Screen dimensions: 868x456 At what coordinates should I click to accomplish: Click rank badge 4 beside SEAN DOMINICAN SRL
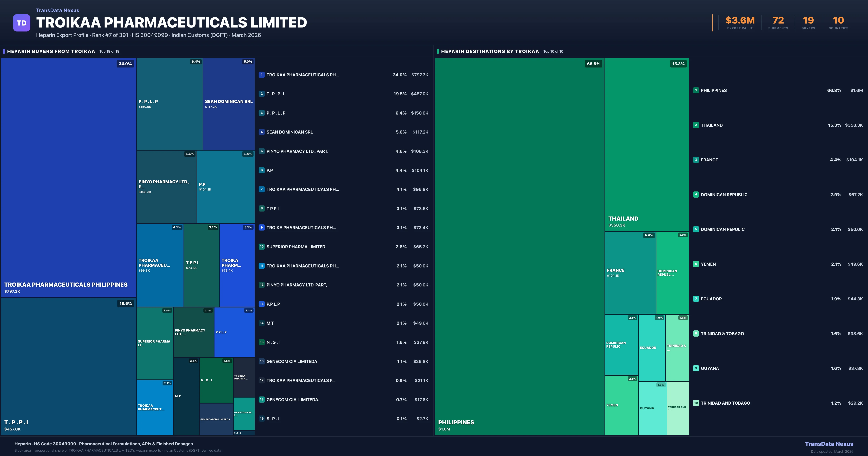[261, 132]
